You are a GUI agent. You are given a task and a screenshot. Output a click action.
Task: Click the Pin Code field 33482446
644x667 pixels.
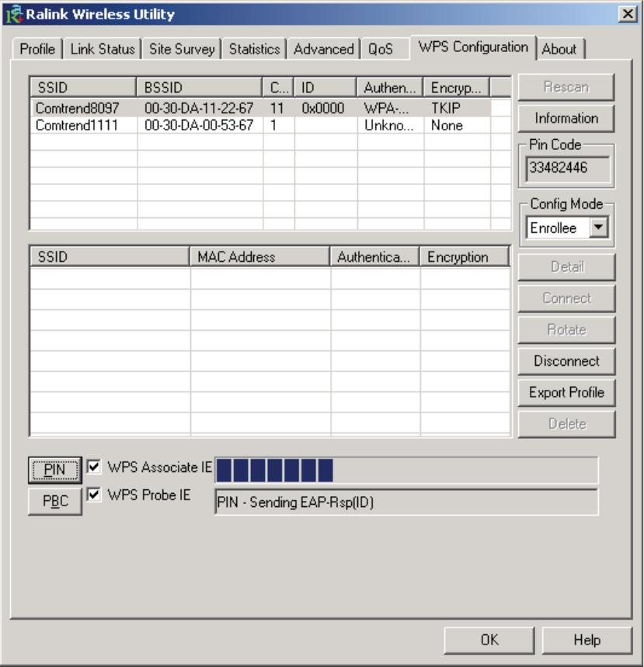pyautogui.click(x=568, y=168)
